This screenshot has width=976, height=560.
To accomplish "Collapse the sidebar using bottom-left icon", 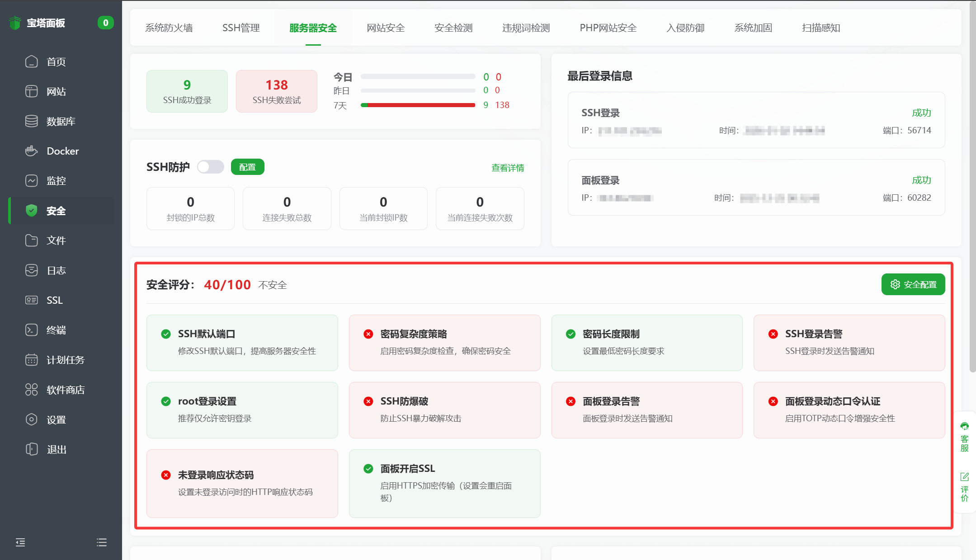I will tap(20, 542).
